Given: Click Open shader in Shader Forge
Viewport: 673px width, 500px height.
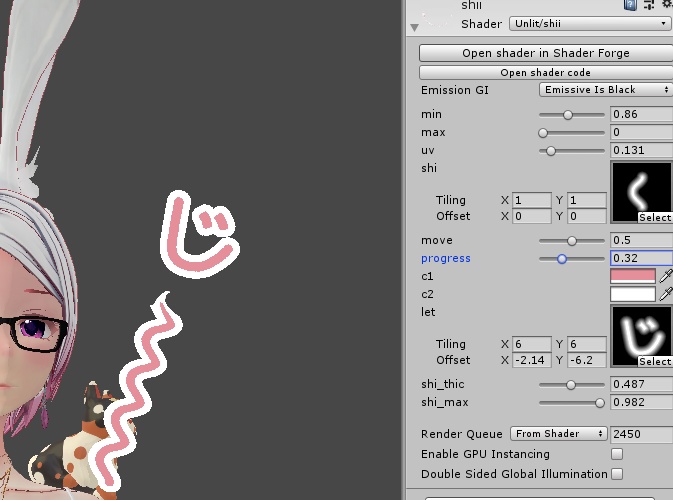Looking at the screenshot, I should point(545,53).
